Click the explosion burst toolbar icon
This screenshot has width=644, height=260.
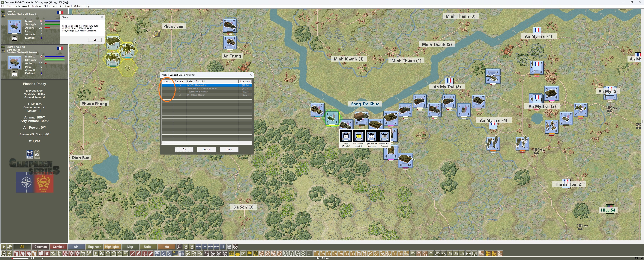[x=47, y=253]
